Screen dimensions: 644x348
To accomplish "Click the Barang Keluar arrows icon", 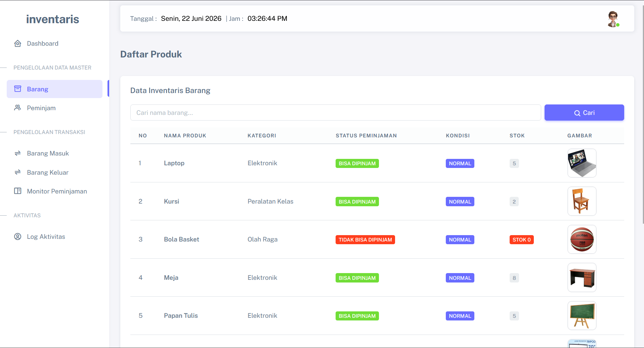I will point(18,172).
